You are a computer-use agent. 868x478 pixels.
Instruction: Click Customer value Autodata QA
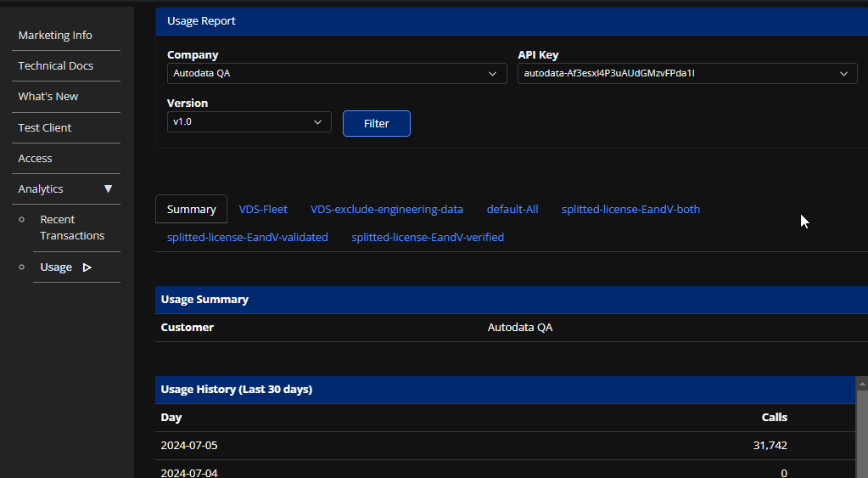click(520, 328)
